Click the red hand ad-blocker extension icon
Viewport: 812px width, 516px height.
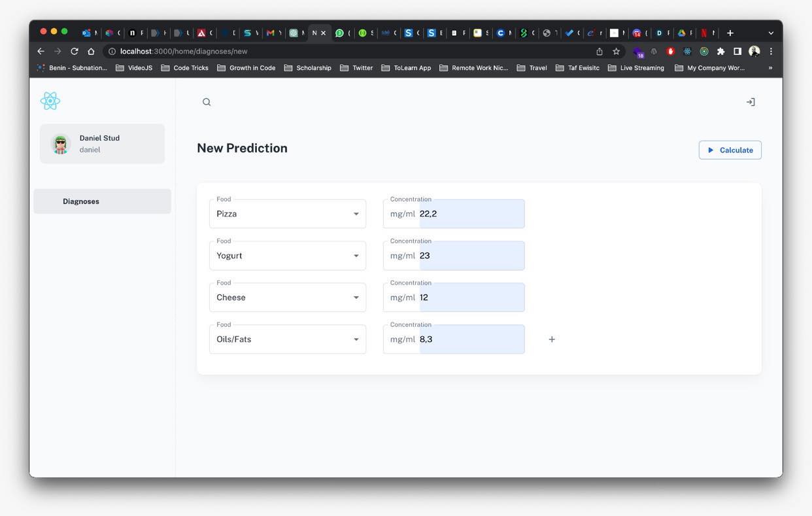click(x=670, y=51)
